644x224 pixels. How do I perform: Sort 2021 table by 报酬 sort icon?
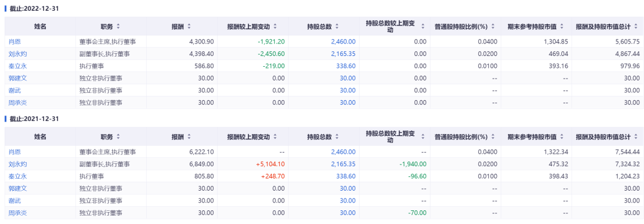coord(189,136)
